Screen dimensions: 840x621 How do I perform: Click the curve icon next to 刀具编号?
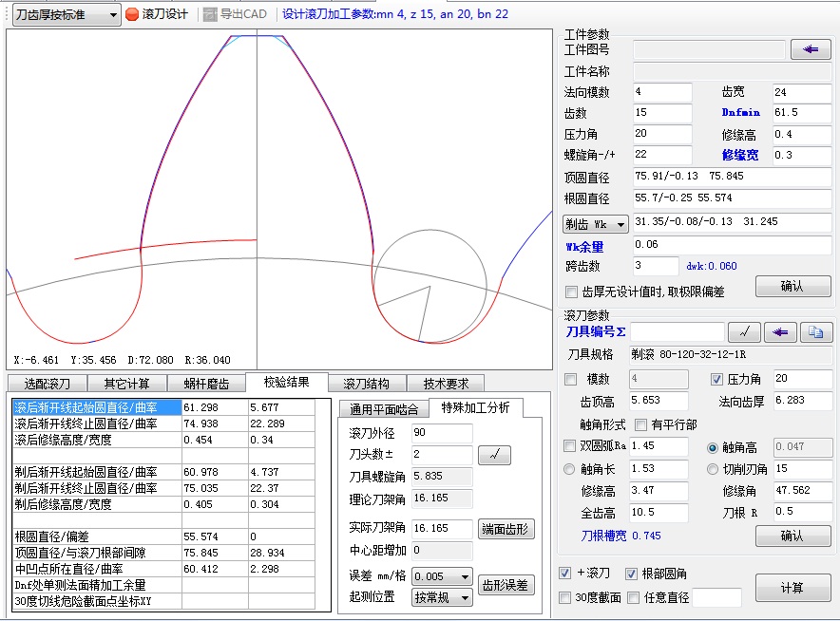tap(744, 332)
